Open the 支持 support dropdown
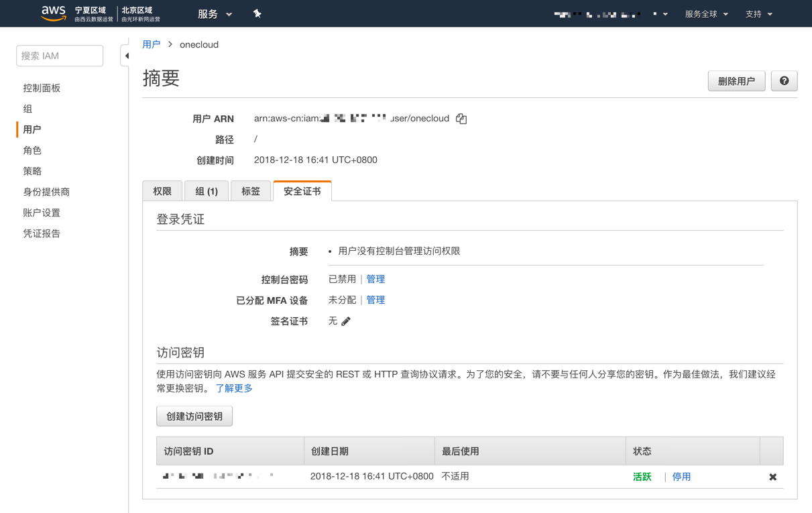The image size is (812, 513). tap(758, 14)
